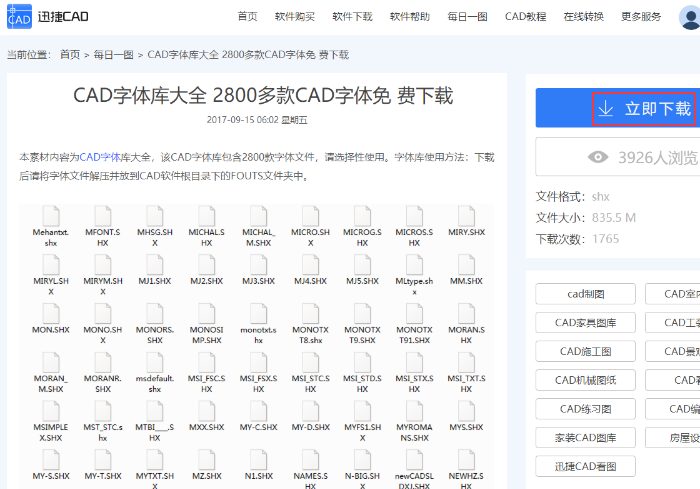This screenshot has height=489, width=700.
Task: Click the download count 1765
Action: [605, 238]
